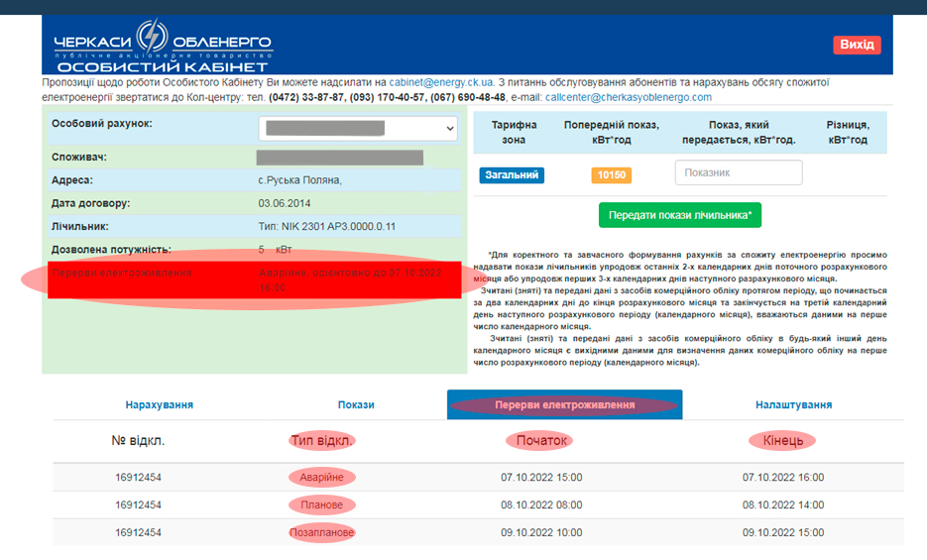927x560 pixels.
Task: Click the Початок column header
Action: pos(542,440)
